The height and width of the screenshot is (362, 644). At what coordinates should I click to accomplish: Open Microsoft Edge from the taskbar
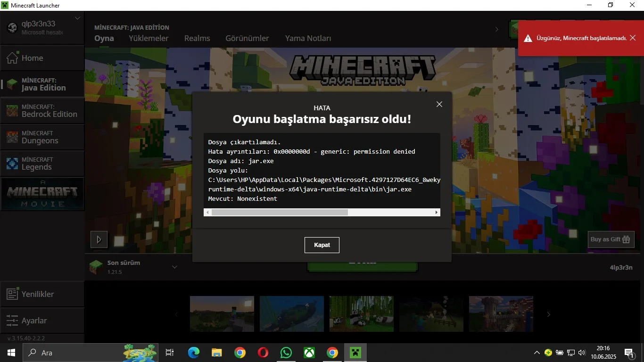[x=194, y=353]
